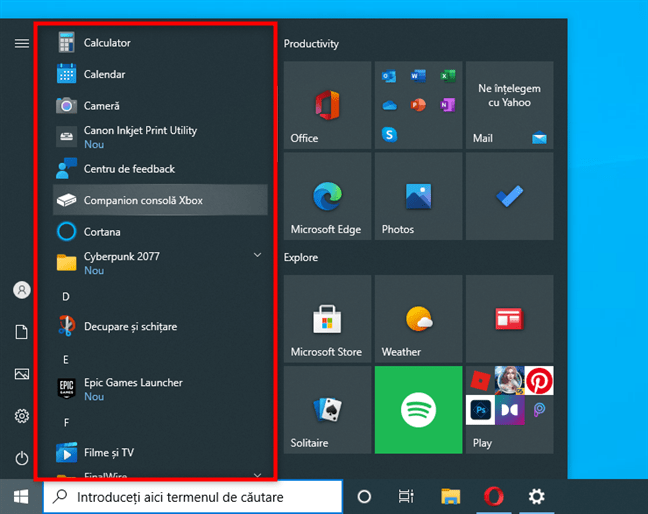This screenshot has width=648, height=514.
Task: Open Centru de feedback
Action: pos(160,169)
